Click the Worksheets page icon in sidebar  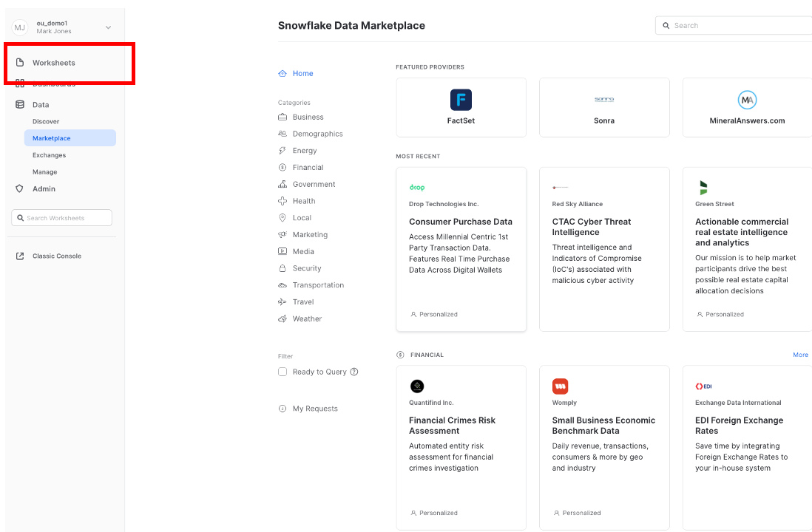20,63
